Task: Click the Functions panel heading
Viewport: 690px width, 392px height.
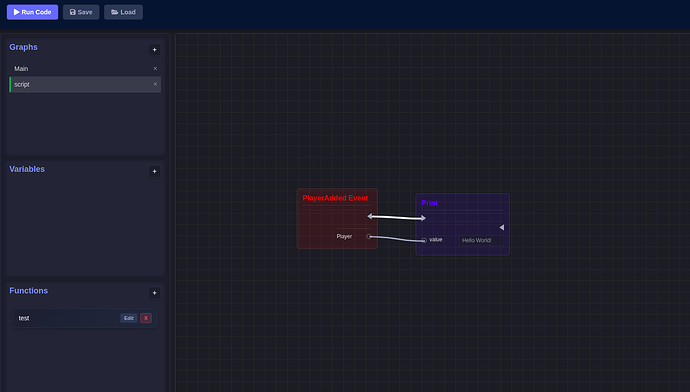Action: point(29,291)
